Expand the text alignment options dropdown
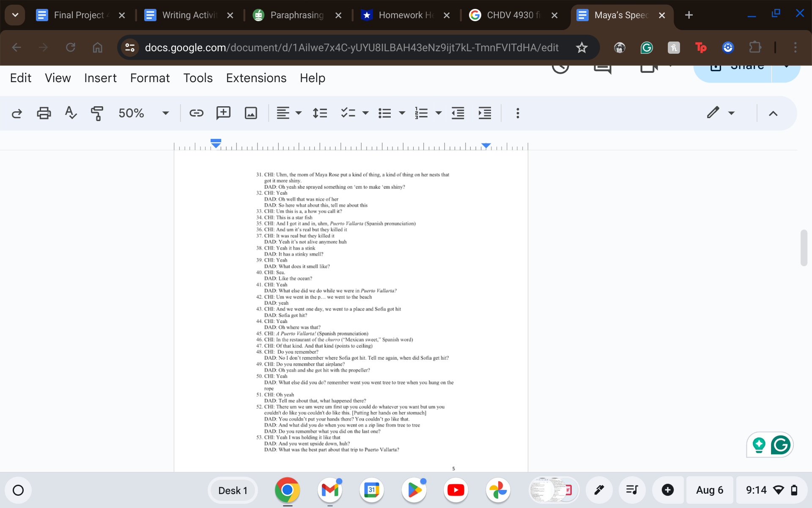The width and height of the screenshot is (812, 508). (x=299, y=113)
